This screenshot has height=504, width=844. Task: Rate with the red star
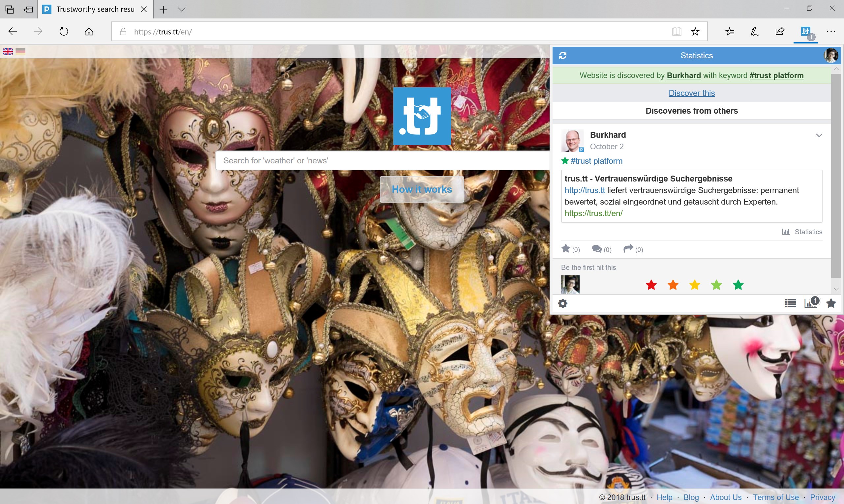[x=651, y=285]
